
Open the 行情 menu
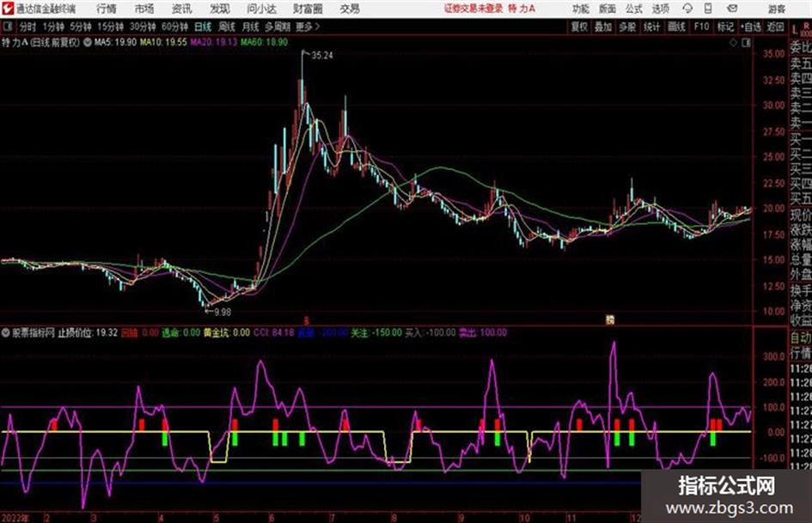[x=107, y=9]
